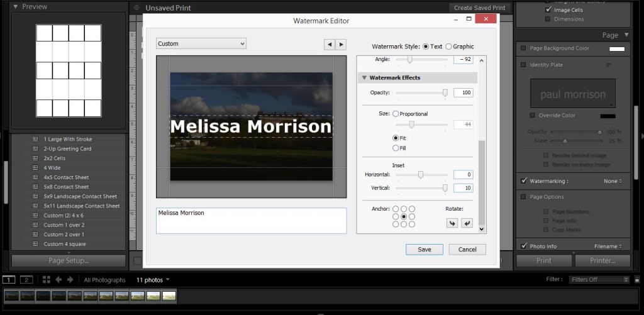Save the watermark settings
The image size is (644, 315).
(x=424, y=250)
